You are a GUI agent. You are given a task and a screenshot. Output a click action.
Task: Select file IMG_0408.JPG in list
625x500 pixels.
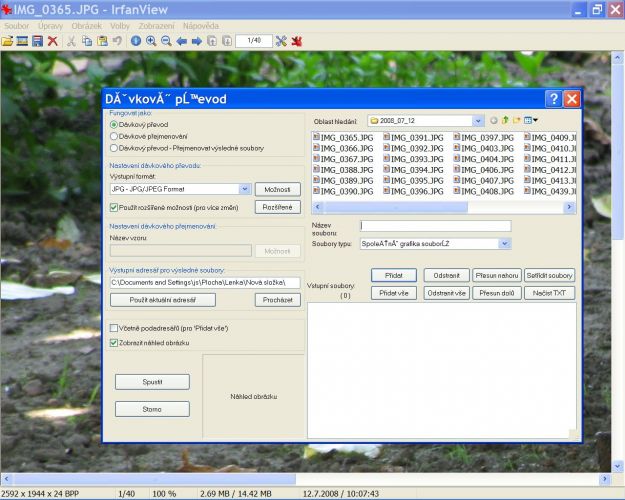coord(483,191)
